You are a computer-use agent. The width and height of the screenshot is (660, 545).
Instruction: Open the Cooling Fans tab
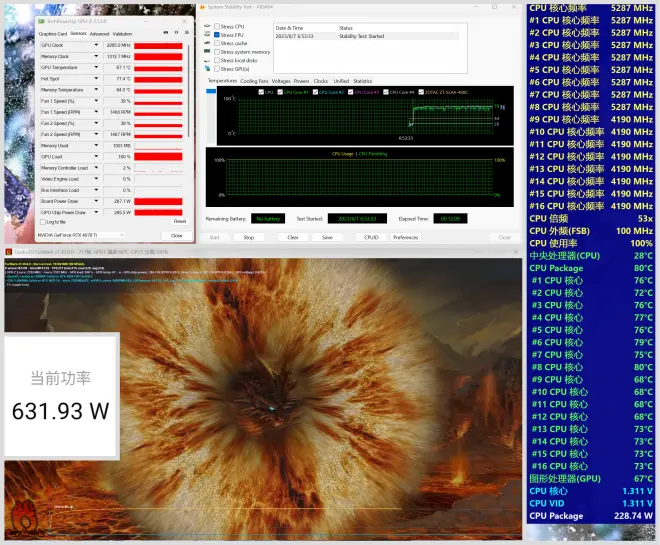click(x=254, y=80)
